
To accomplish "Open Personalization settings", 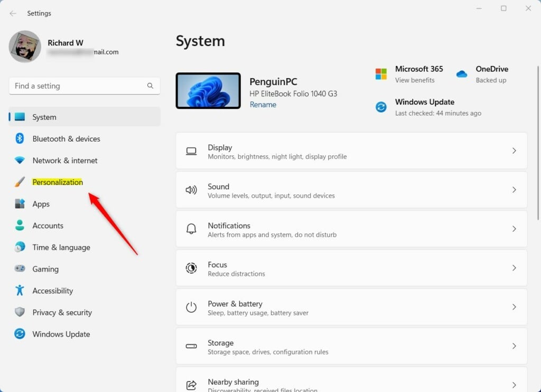I will point(85,182).
